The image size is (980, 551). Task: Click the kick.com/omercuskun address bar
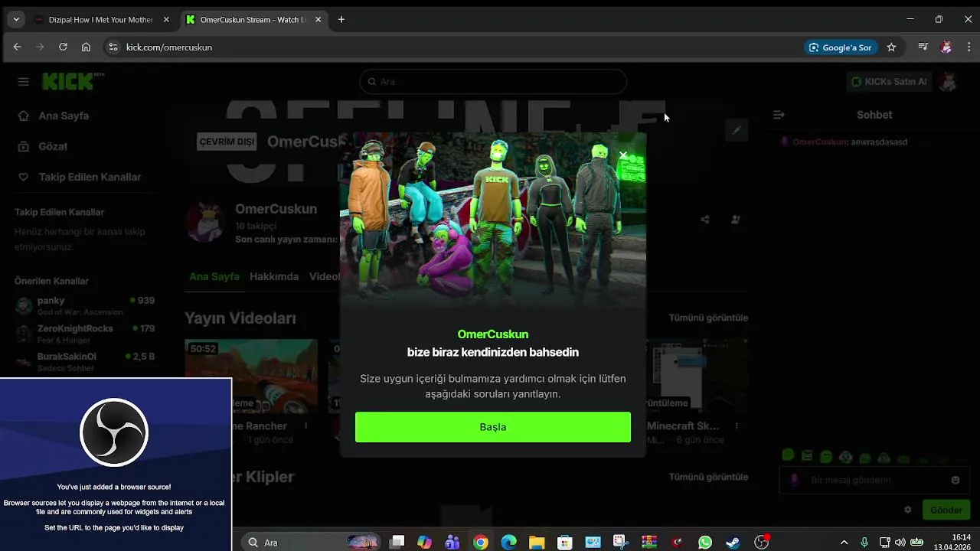click(x=459, y=47)
